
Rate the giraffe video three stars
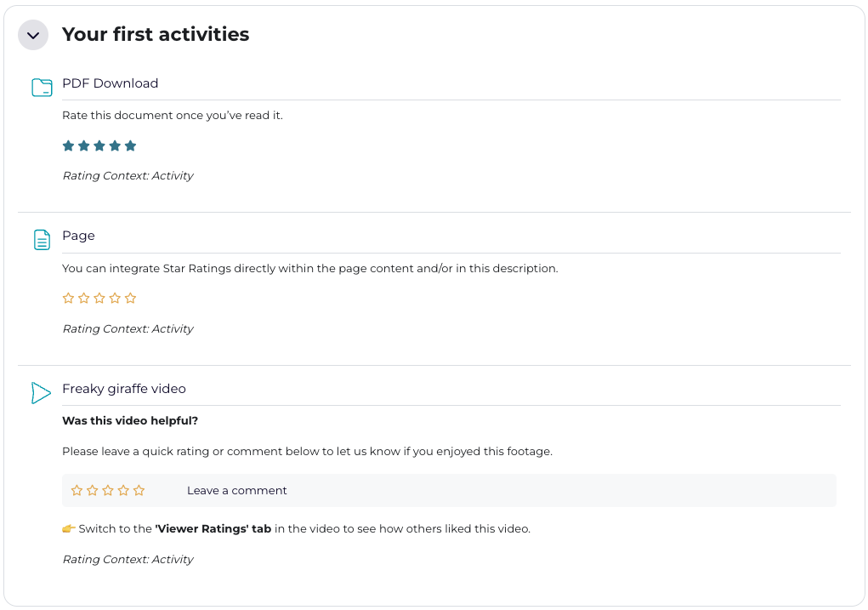108,490
